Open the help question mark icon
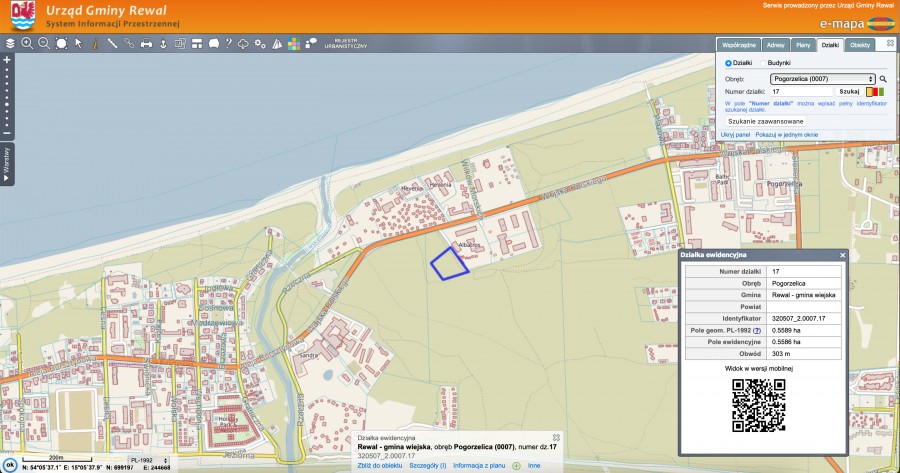Image resolution: width=900 pixels, height=473 pixels. pos(227,44)
